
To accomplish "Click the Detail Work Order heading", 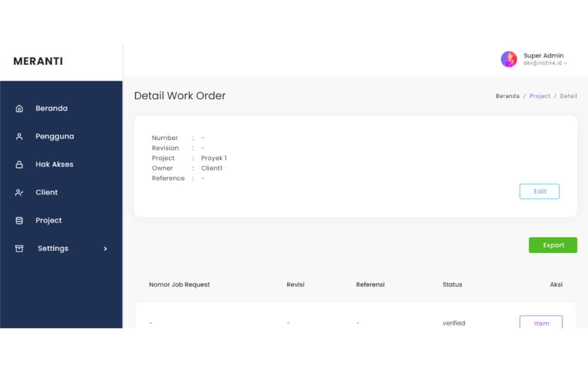I will 180,96.
